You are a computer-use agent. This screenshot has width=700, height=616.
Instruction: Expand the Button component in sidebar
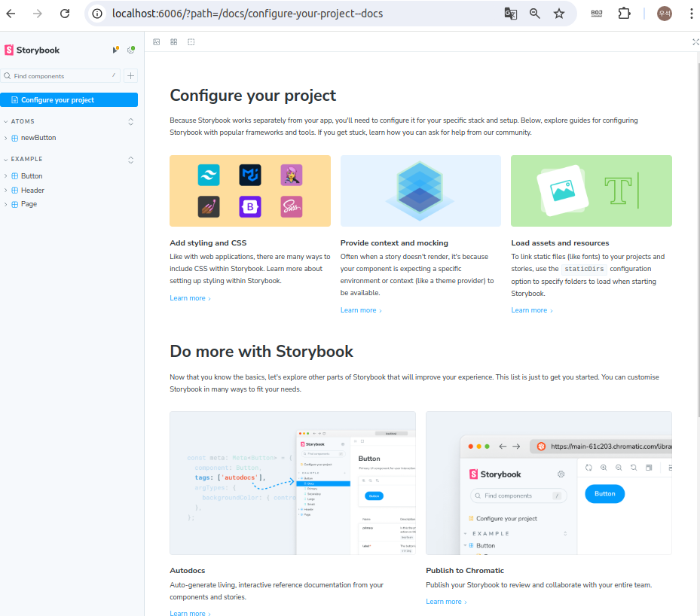pyautogui.click(x=27, y=175)
